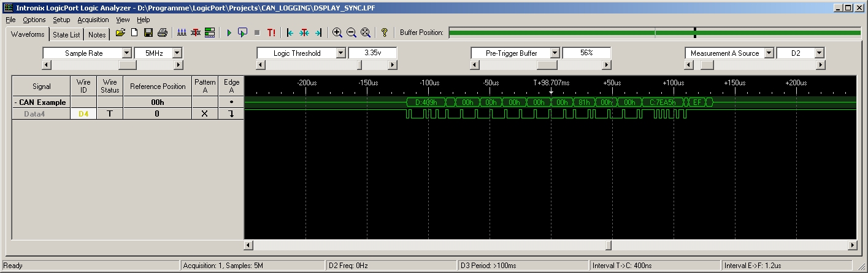Open the Setup menu

(61, 20)
